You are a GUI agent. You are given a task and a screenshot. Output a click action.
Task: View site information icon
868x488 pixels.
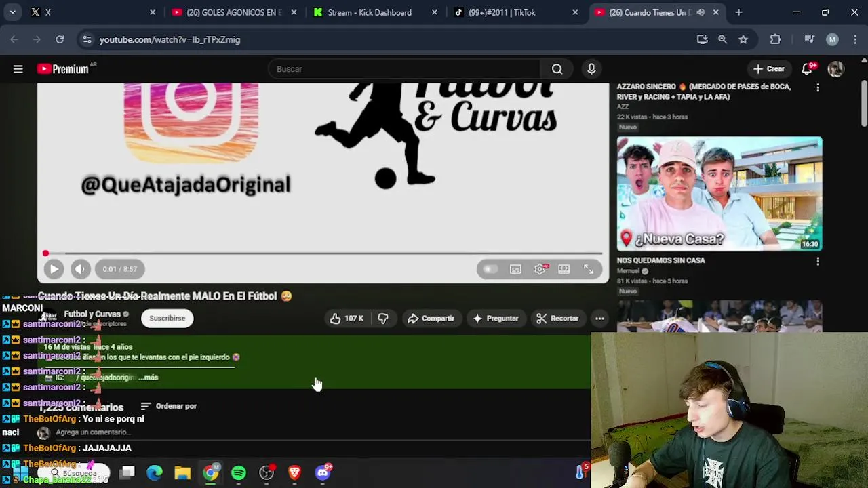pyautogui.click(x=87, y=39)
